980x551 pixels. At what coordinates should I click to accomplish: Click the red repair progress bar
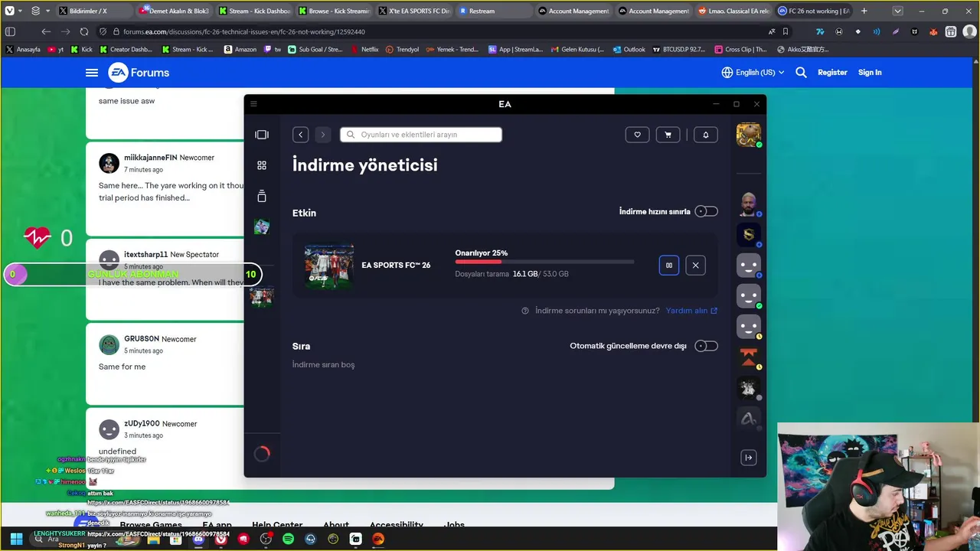[x=544, y=262]
